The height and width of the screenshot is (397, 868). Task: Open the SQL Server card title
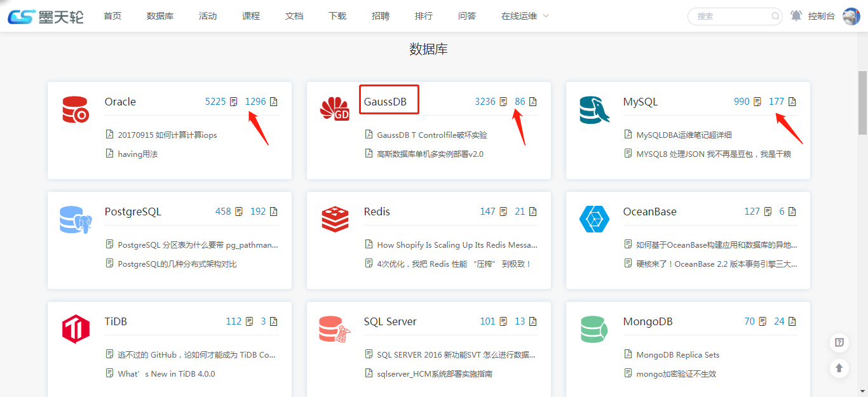(x=390, y=321)
